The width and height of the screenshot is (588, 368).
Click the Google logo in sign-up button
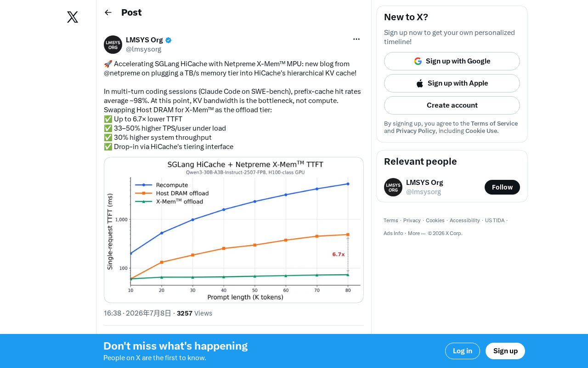pyautogui.click(x=418, y=61)
